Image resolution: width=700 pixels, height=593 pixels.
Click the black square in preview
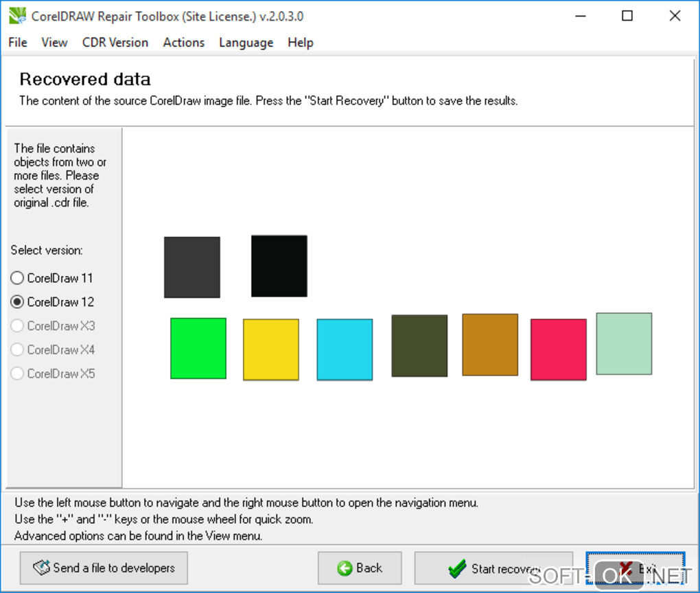pos(279,266)
